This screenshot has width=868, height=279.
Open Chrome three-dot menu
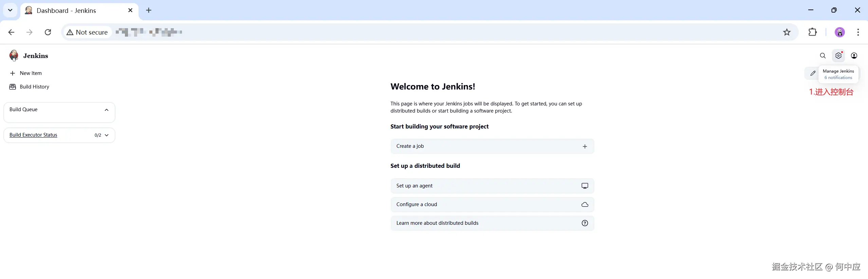858,32
